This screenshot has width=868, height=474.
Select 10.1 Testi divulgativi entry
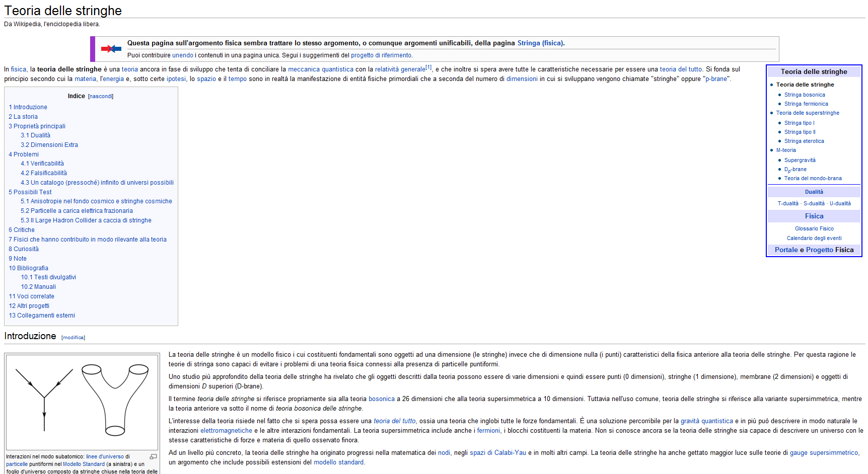(48, 277)
